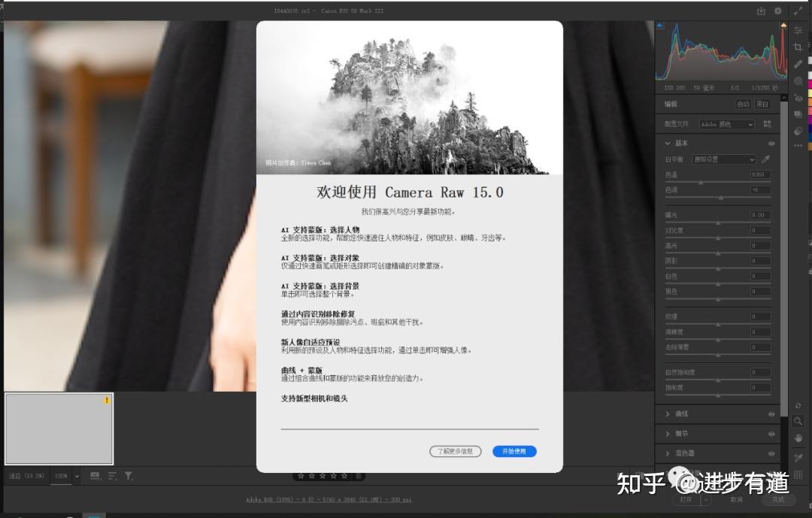This screenshot has width=812, height=518.
Task: Toggle full screen mode icon
Action: tap(798, 11)
